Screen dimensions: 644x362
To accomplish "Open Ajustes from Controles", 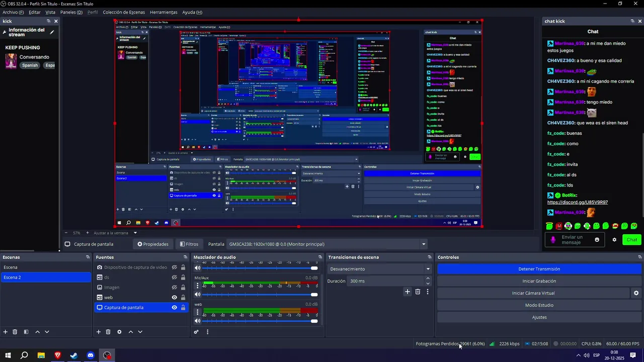I will click(x=539, y=317).
